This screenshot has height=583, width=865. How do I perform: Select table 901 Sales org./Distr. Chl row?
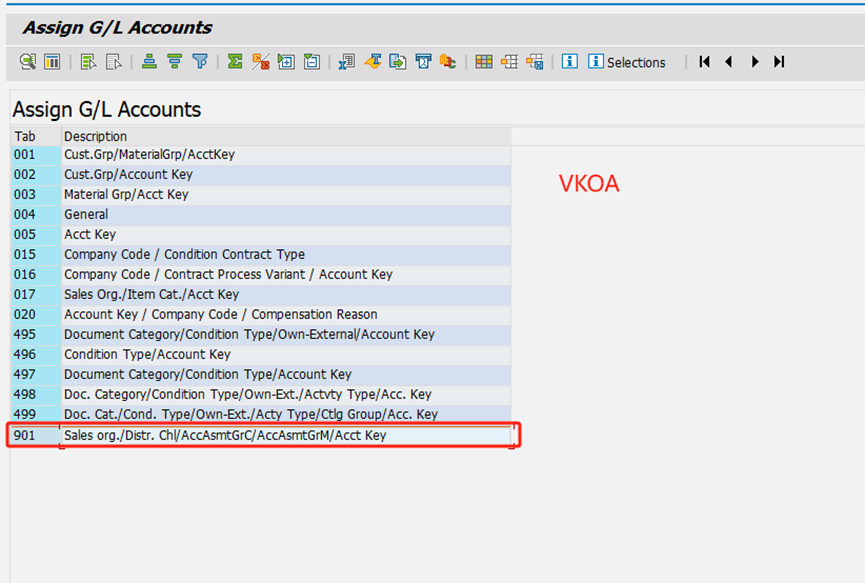[x=225, y=436]
